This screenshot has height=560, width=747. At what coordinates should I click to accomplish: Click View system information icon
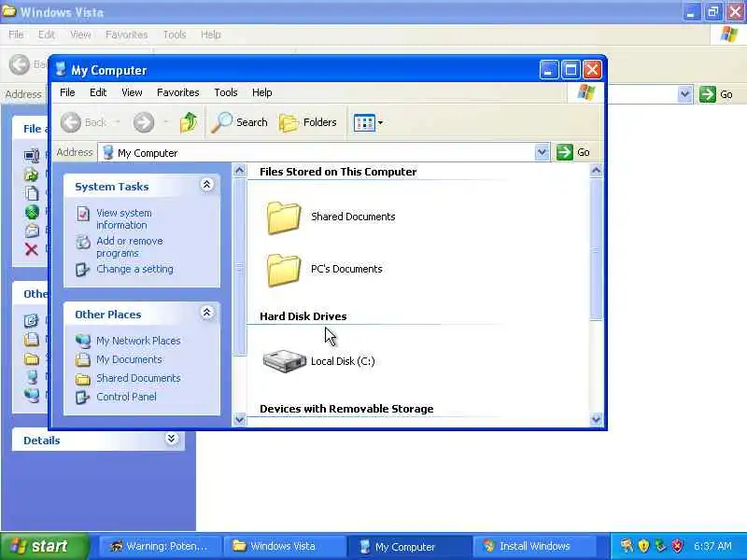coord(83,214)
